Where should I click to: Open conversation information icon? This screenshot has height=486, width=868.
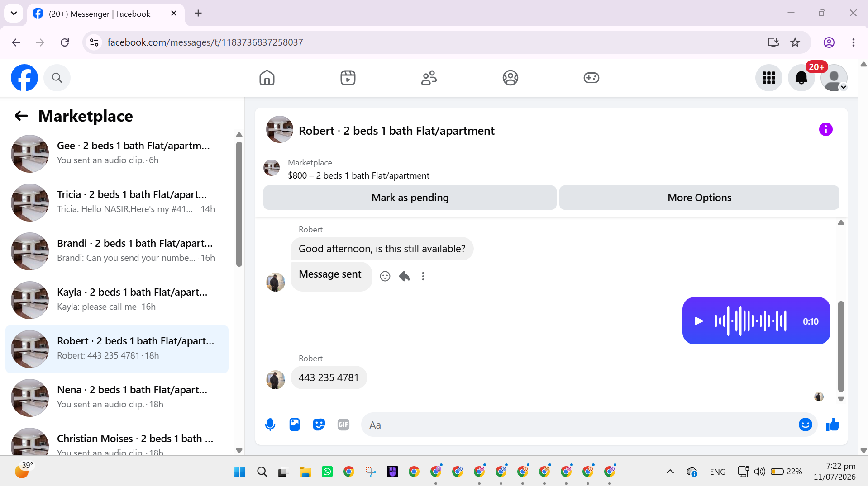(x=825, y=130)
